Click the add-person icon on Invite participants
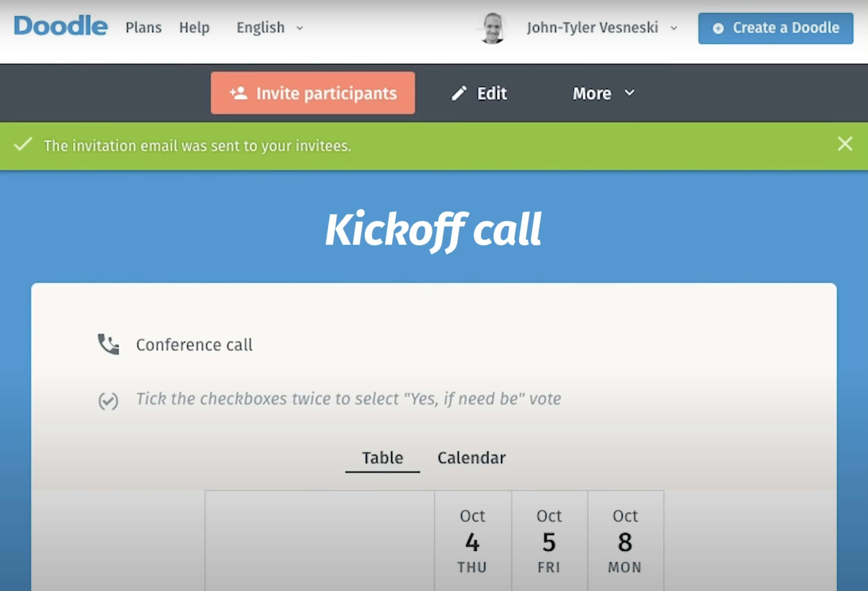Screen dimensions: 868x591 click(238, 93)
